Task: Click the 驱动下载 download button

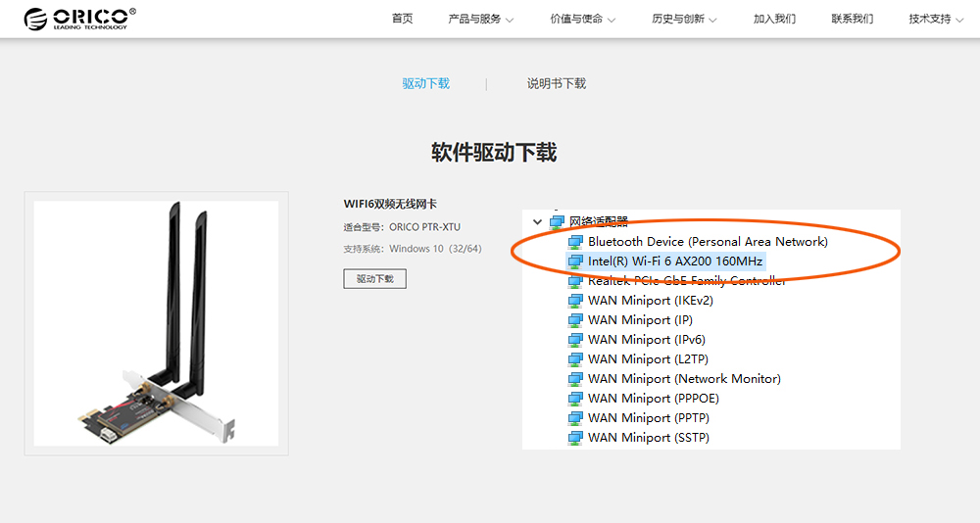Action: point(375,279)
